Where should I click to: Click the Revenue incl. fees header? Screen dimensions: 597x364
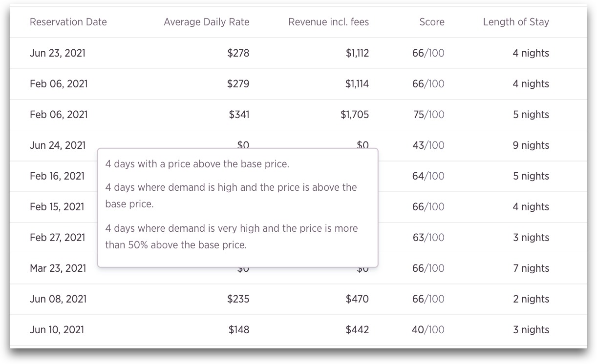(329, 22)
